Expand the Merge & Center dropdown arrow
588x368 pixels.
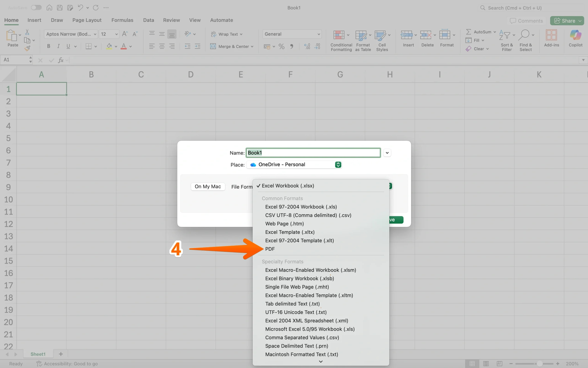(x=252, y=46)
